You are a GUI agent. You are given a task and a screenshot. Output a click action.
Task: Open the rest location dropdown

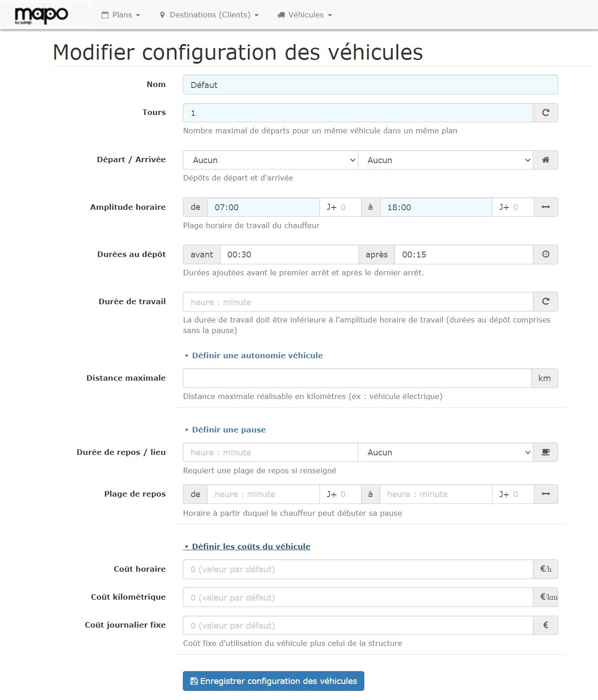point(445,452)
